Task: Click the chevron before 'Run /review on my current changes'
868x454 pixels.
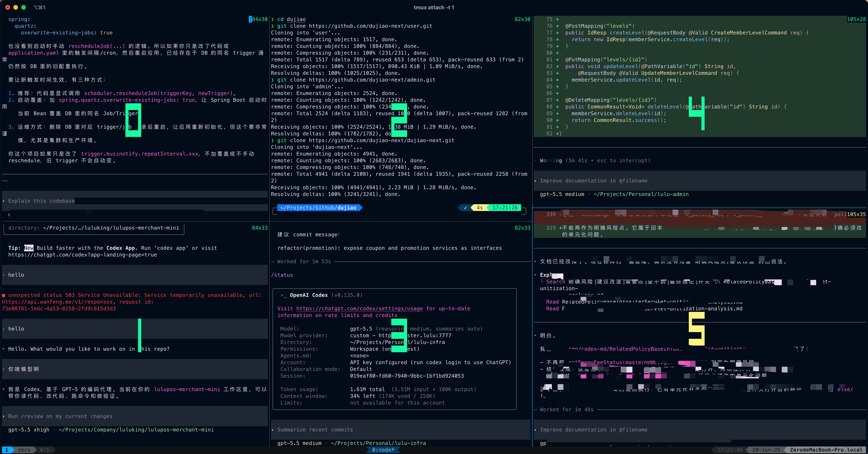Action: click(x=4, y=416)
